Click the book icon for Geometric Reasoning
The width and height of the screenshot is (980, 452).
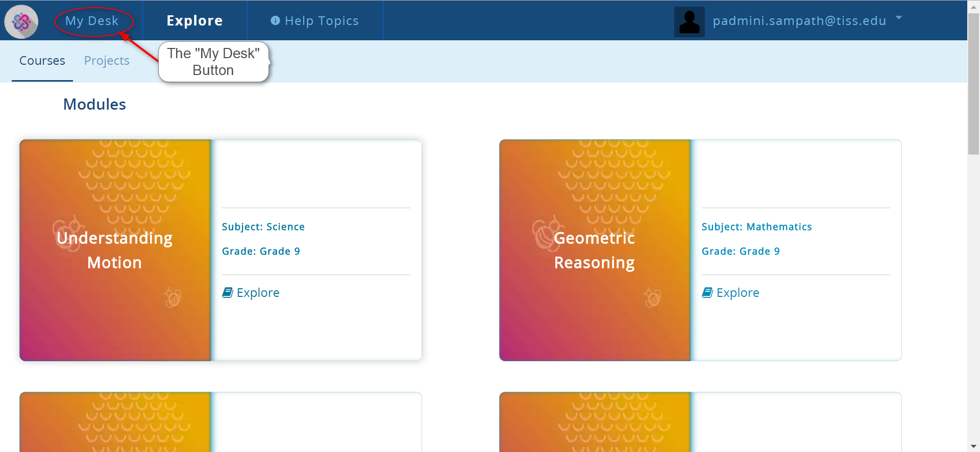click(x=707, y=292)
